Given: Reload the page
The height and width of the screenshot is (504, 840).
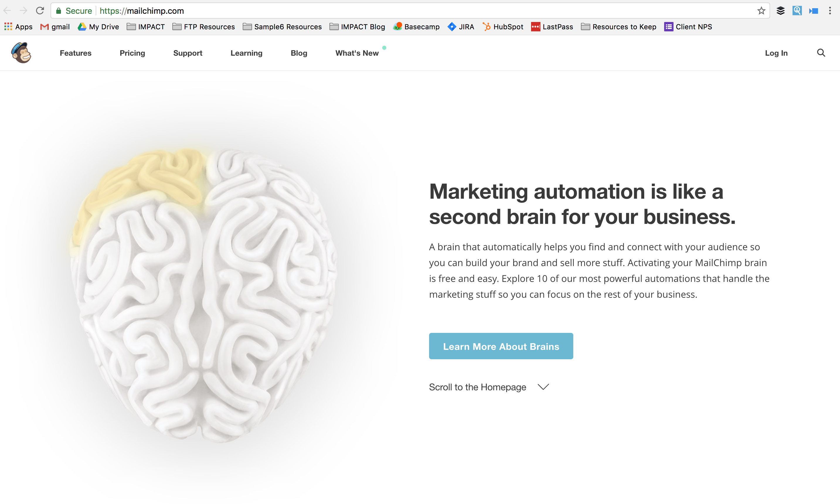Looking at the screenshot, I should click(x=40, y=11).
